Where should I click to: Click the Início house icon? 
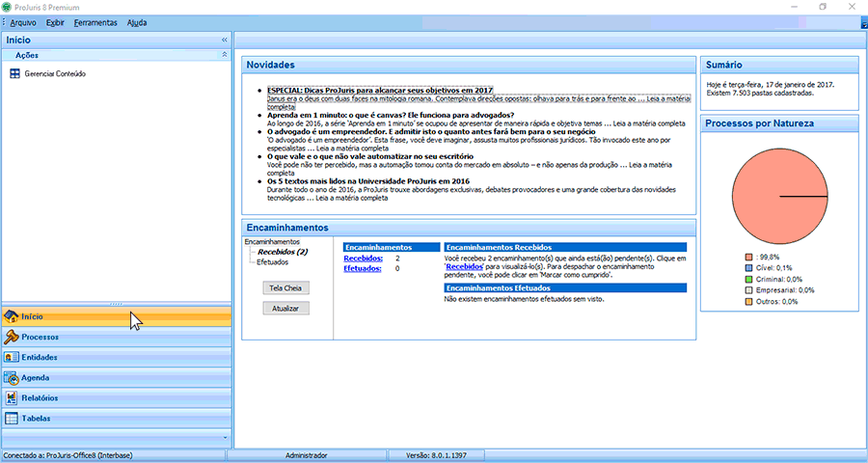coord(11,316)
